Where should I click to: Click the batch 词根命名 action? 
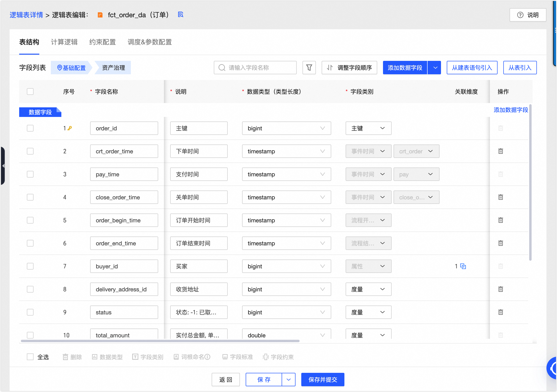click(192, 357)
